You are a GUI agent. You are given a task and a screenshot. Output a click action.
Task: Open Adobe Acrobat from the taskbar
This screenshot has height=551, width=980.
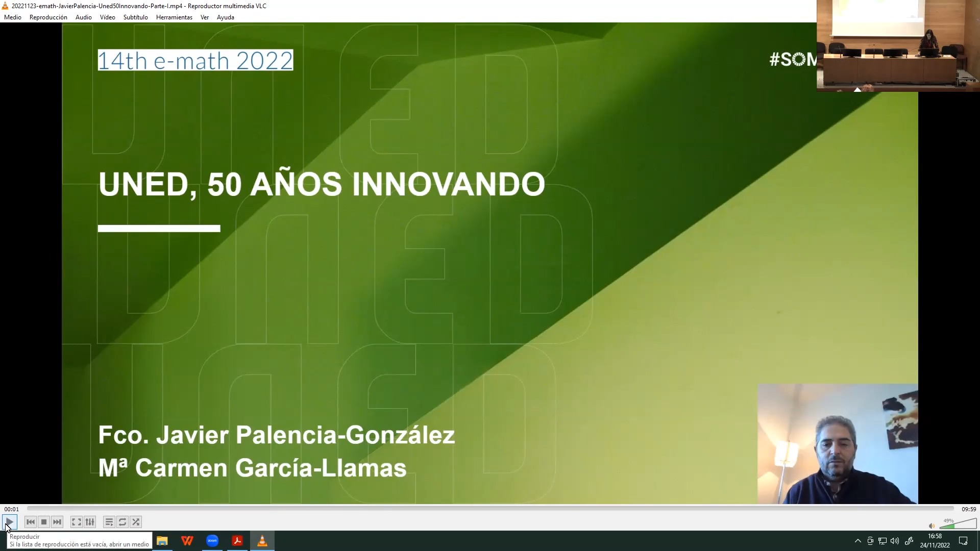pos(237,541)
